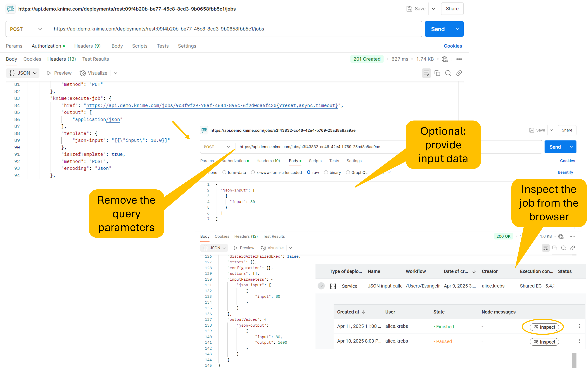Click the Share button in second request

(567, 130)
